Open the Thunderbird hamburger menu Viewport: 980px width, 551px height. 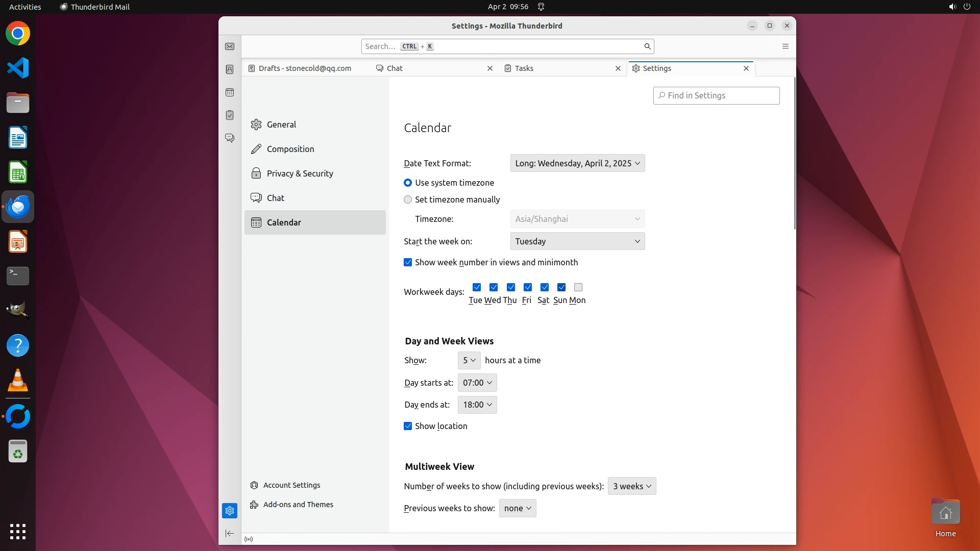786,46
